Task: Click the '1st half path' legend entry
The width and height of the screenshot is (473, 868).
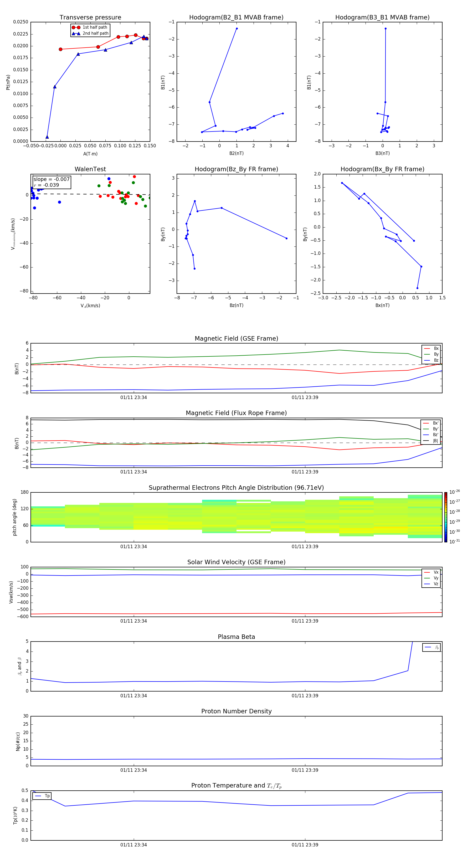Action: [x=90, y=27]
